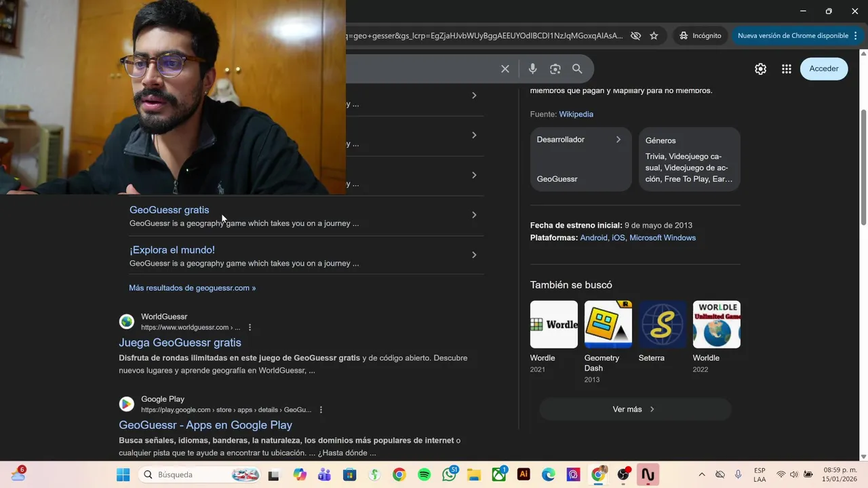Expand chevron beside ¡Explora el mundo!
This screenshot has height=488, width=868.
click(474, 255)
